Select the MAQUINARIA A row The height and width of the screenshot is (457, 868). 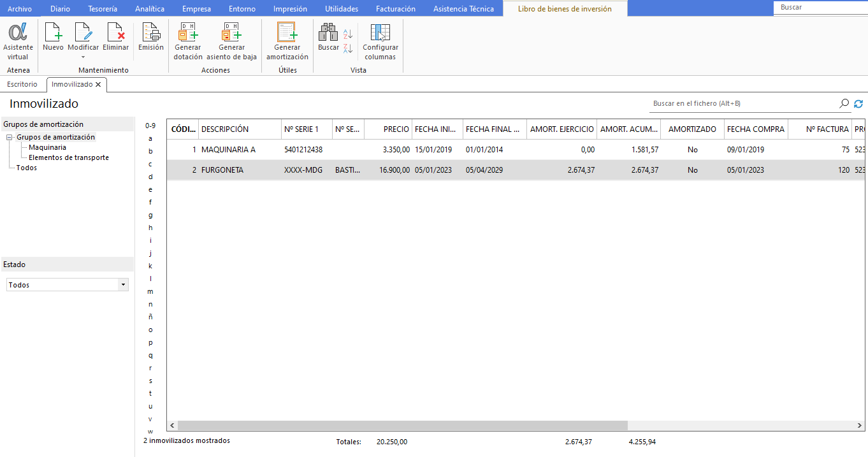click(x=516, y=150)
